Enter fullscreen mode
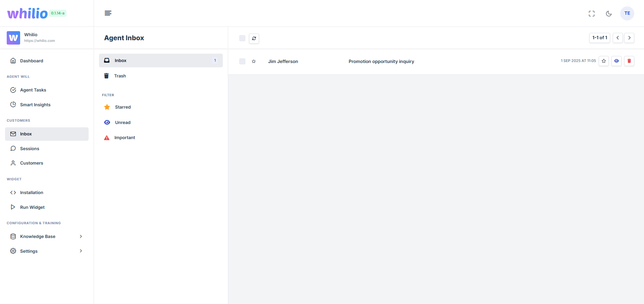644x304 pixels. (x=592, y=13)
